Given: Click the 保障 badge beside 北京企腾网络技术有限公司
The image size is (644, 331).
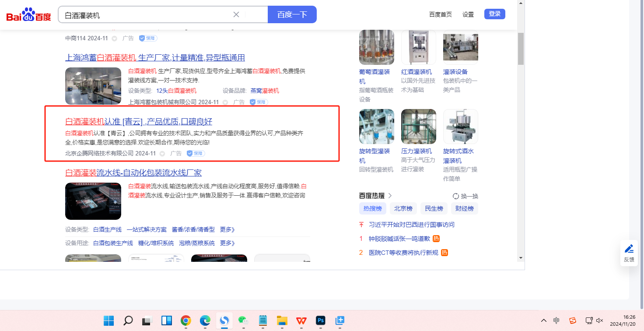Looking at the screenshot, I should 196,153.
